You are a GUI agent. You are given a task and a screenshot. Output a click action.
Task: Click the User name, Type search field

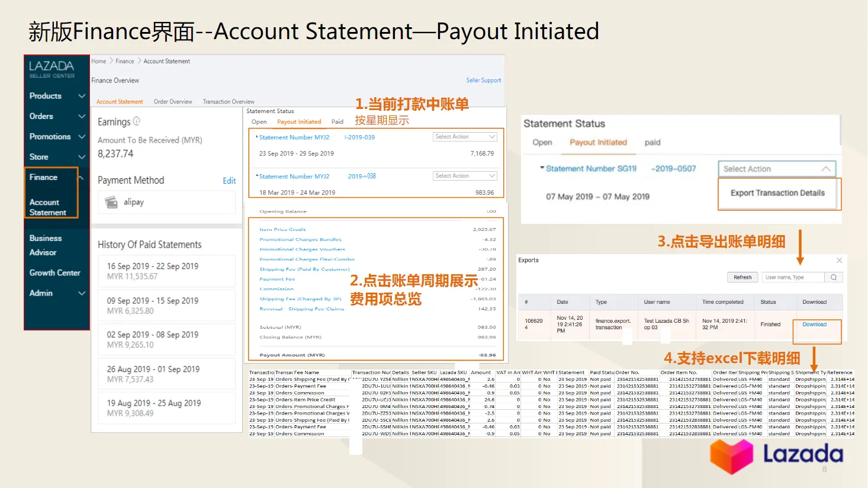point(793,277)
